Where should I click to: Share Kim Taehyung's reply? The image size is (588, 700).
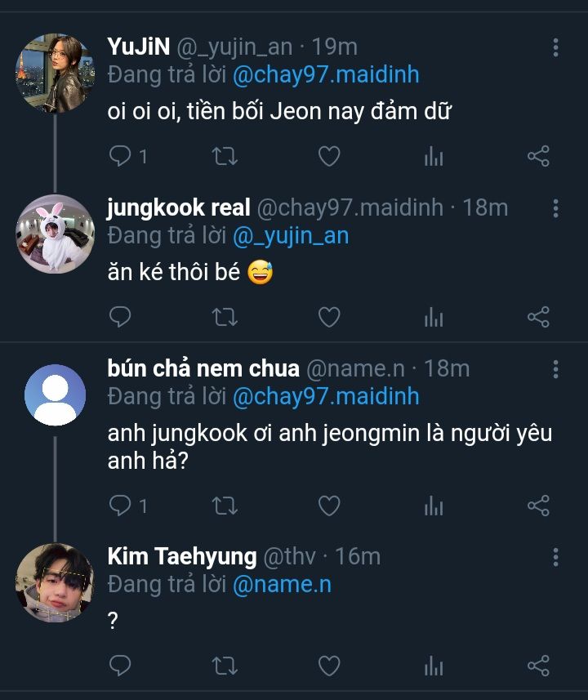coord(538,666)
